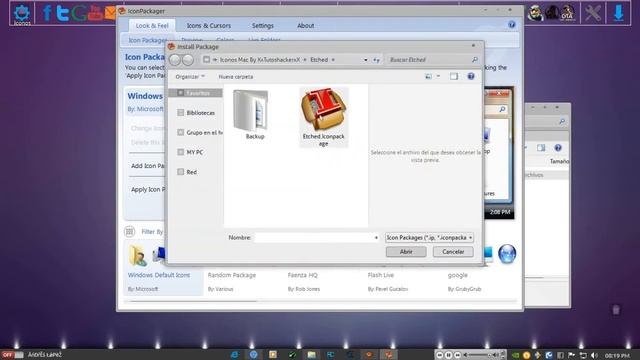Viewport: 640px width, 360px height.
Task: Click the volume speaker tray icon
Action: coord(594,356)
